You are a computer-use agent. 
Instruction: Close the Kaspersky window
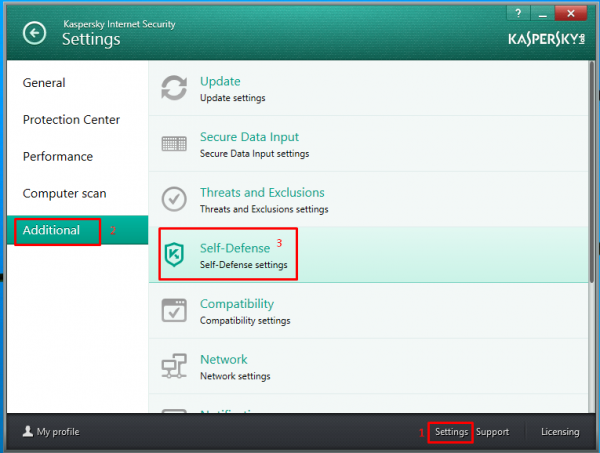pos(571,13)
